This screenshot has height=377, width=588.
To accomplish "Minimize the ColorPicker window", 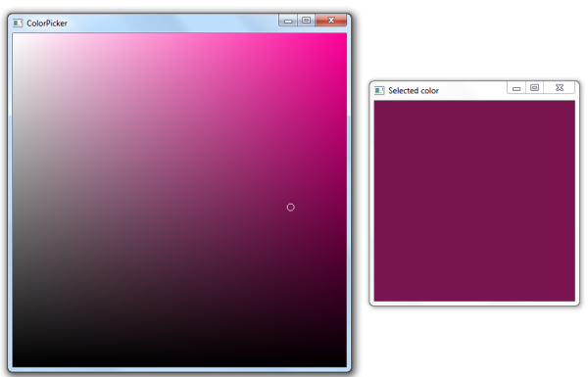I will 288,21.
